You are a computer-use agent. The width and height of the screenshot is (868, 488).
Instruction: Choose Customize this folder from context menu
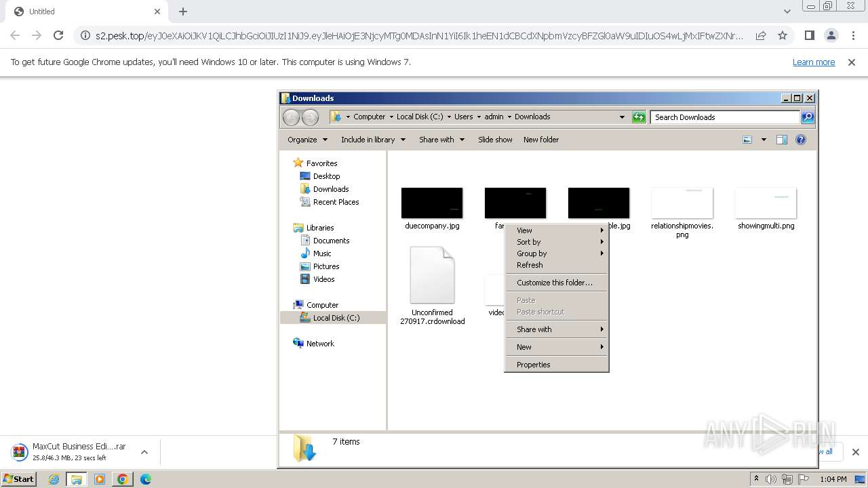point(557,283)
